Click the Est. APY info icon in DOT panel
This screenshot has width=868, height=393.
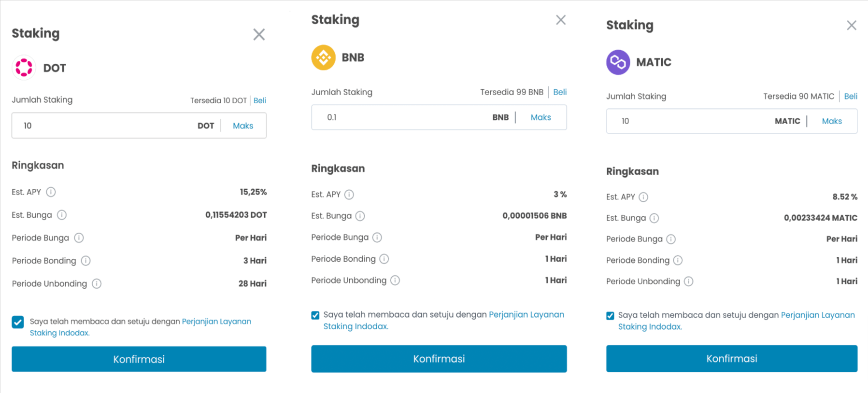click(x=51, y=192)
